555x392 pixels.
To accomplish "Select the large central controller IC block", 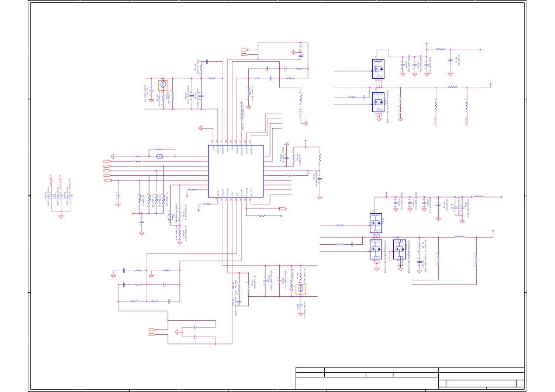I will (x=236, y=171).
